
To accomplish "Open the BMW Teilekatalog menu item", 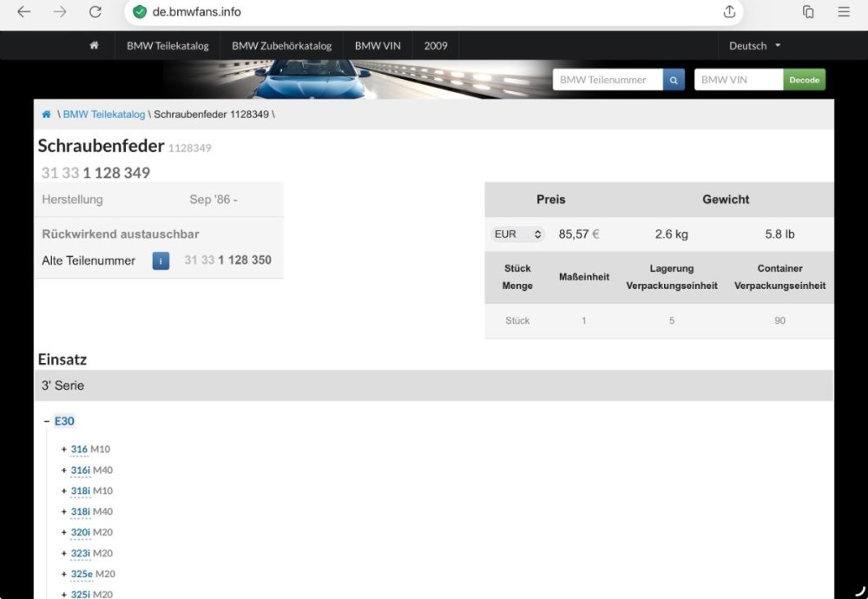I will coord(168,46).
